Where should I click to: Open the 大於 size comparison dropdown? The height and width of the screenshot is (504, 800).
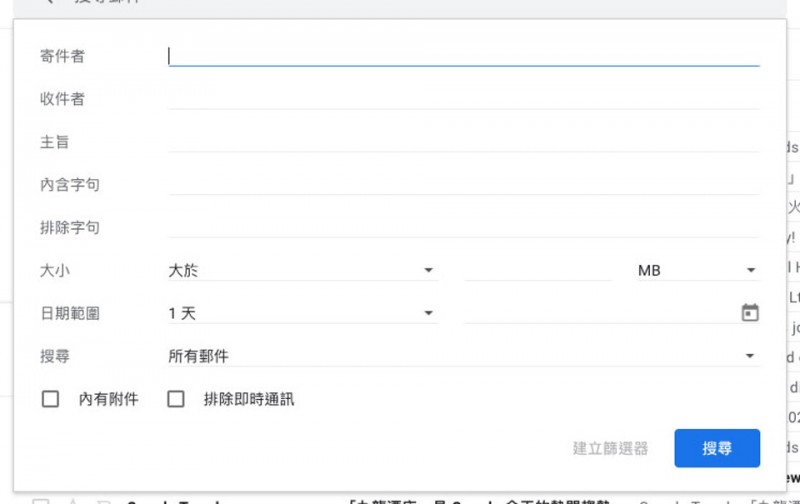(x=303, y=270)
